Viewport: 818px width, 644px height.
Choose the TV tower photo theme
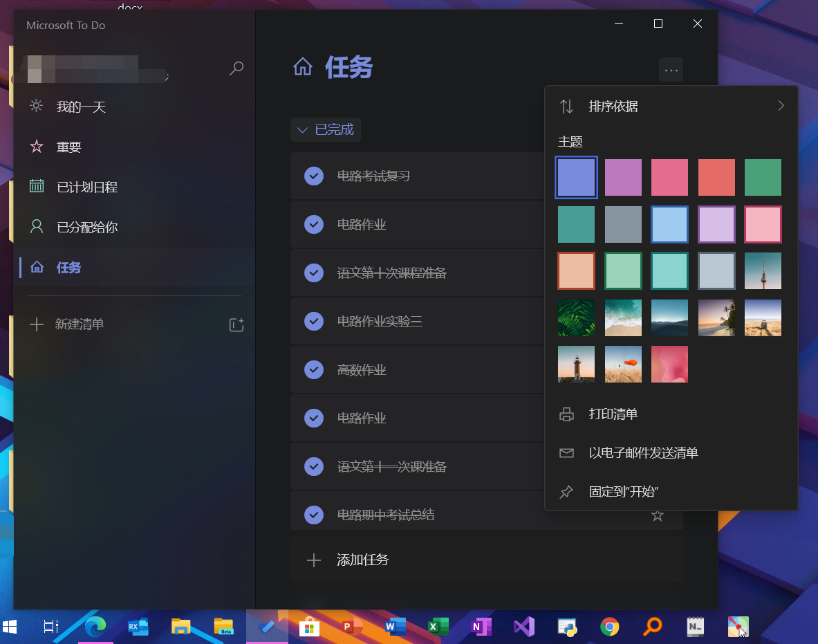tap(763, 271)
